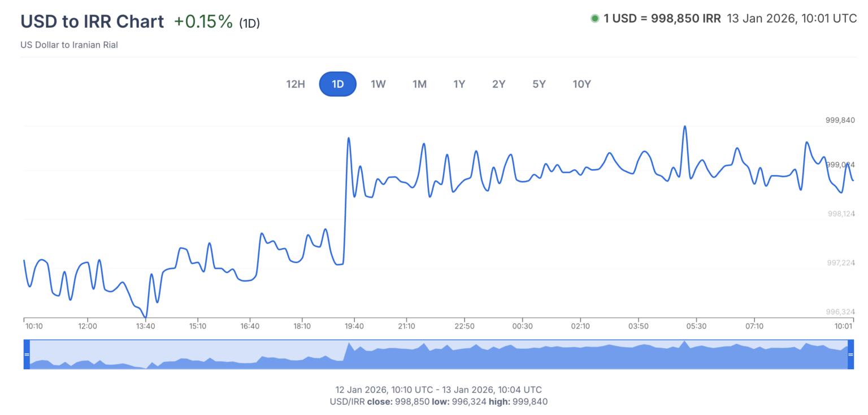Open the 2Y chart range
Image resolution: width=868 pixels, height=415 pixels.
tap(498, 84)
